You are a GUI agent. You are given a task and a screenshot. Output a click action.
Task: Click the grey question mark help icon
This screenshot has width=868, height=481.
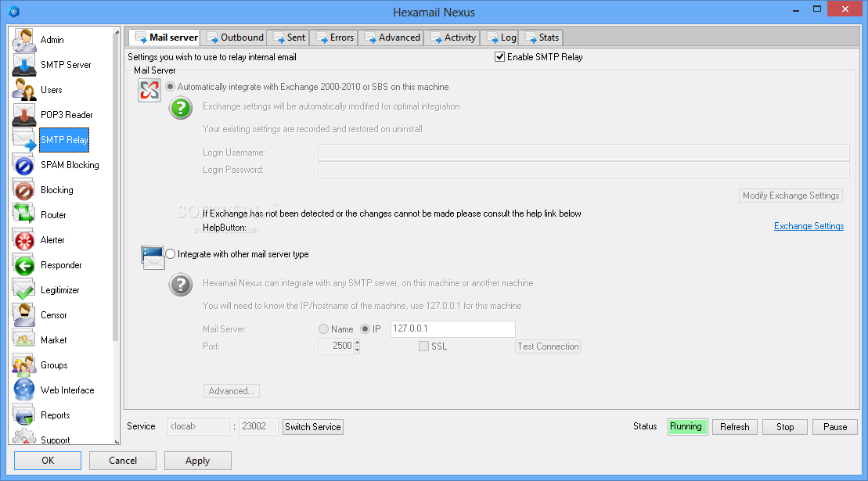(181, 285)
